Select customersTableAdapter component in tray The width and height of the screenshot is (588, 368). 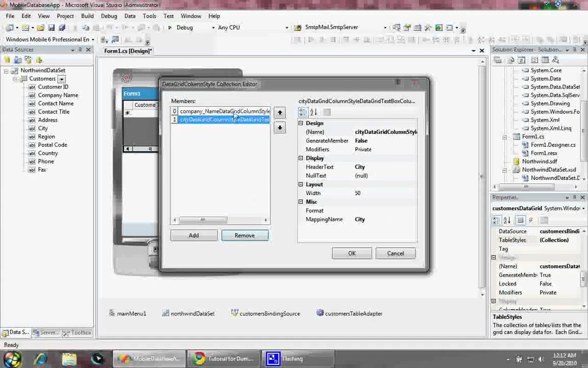350,313
